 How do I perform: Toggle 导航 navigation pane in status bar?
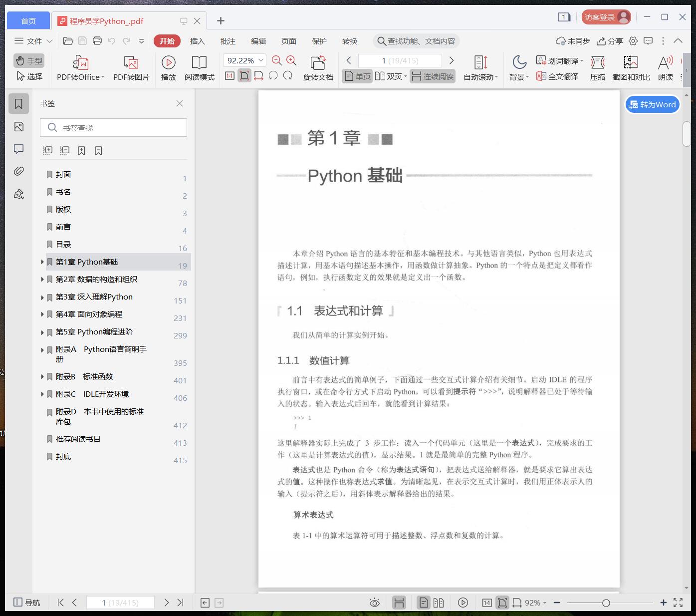pyautogui.click(x=27, y=603)
